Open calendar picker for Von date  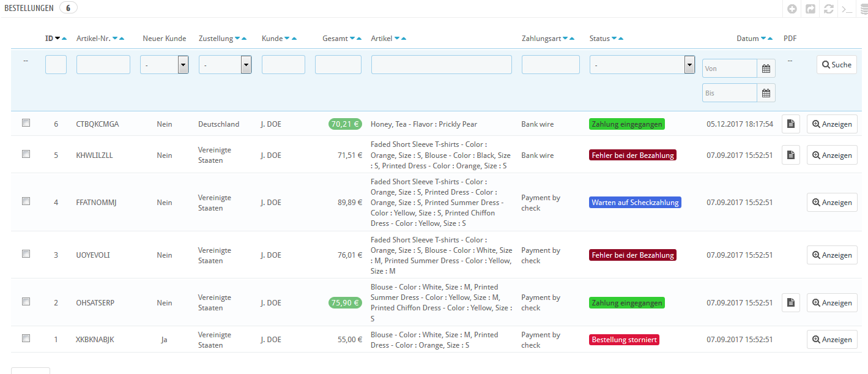[x=766, y=69]
